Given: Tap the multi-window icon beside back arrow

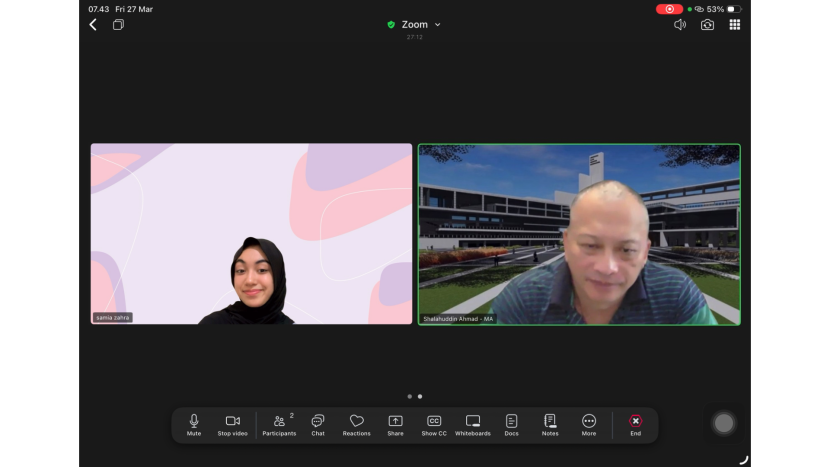Looking at the screenshot, I should 118,25.
